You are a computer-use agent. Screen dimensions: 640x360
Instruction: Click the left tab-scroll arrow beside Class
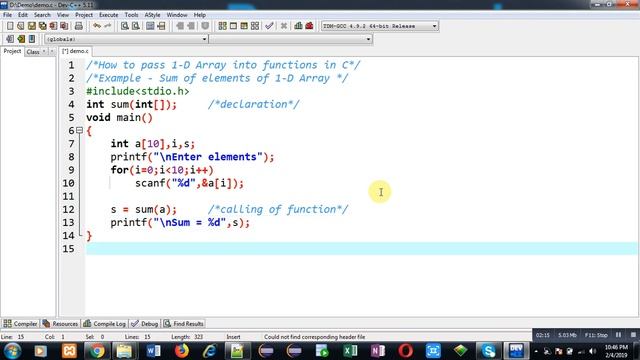point(44,51)
